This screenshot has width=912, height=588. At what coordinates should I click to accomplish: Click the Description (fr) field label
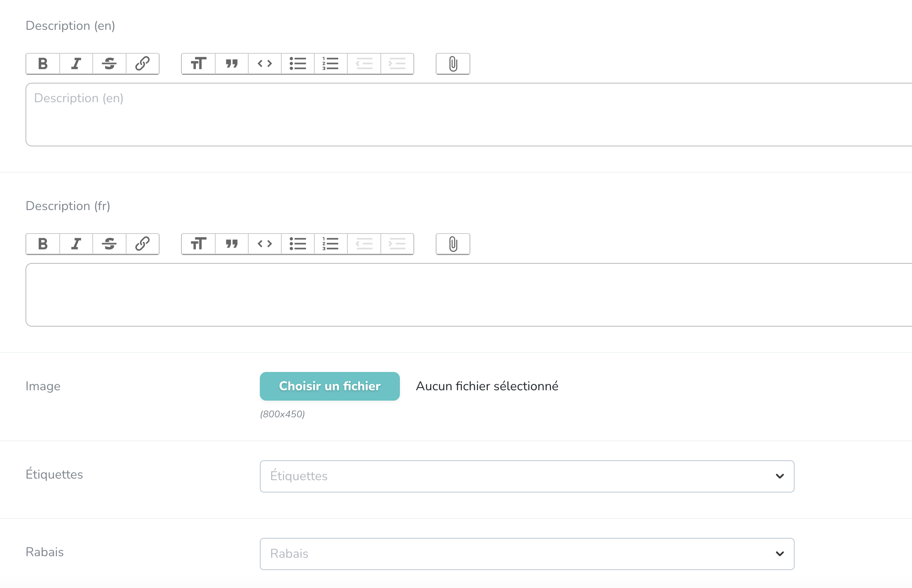click(68, 206)
